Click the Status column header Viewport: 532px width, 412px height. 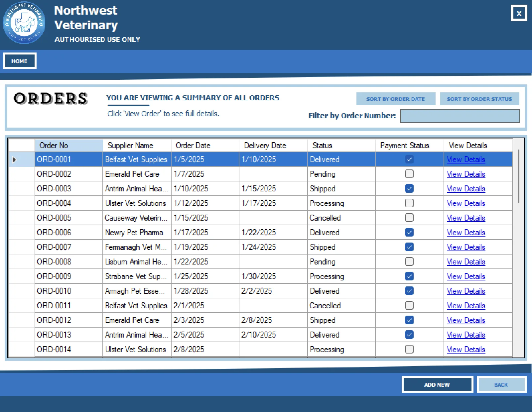(341, 146)
